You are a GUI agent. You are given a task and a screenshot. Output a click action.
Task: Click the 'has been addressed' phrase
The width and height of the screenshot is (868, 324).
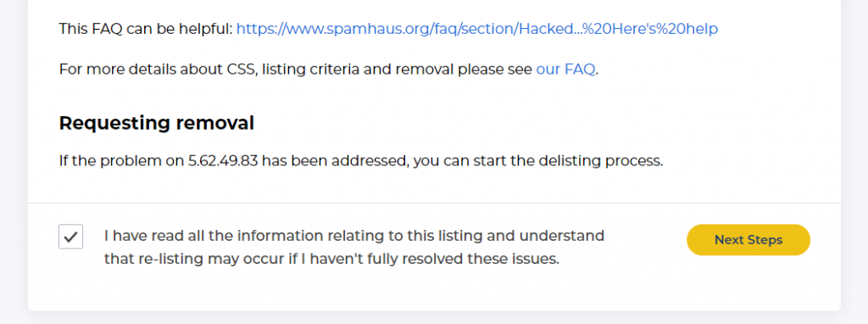[x=337, y=161]
